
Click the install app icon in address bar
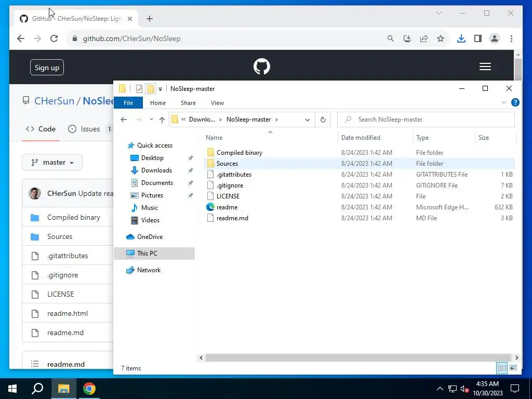coord(407,38)
